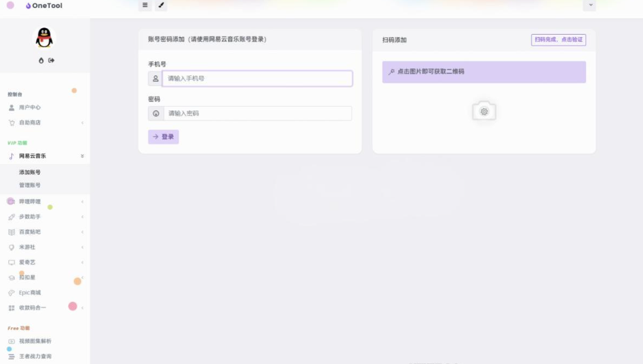Image resolution: width=643 pixels, height=364 pixels.
Task: Open 收款码合一 menu item label
Action: coord(32,308)
